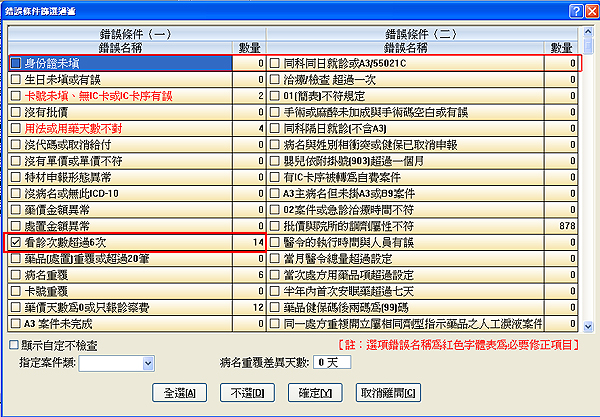Check 卡號未填、無IC卡或IC卡序有誤 checkbox
The image size is (600, 417).
15,96
